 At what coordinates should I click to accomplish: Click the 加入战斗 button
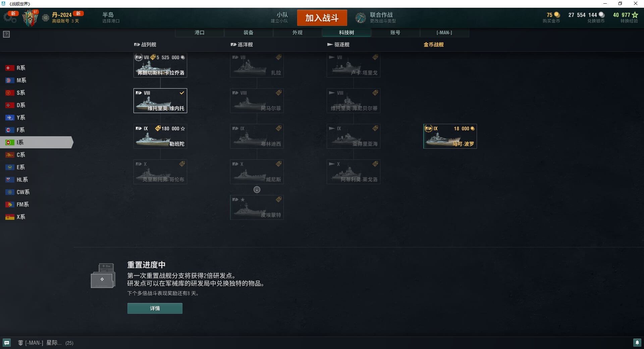coord(322,18)
